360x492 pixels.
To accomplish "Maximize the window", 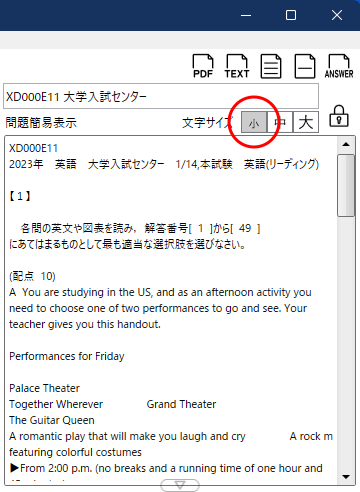I will click(291, 15).
